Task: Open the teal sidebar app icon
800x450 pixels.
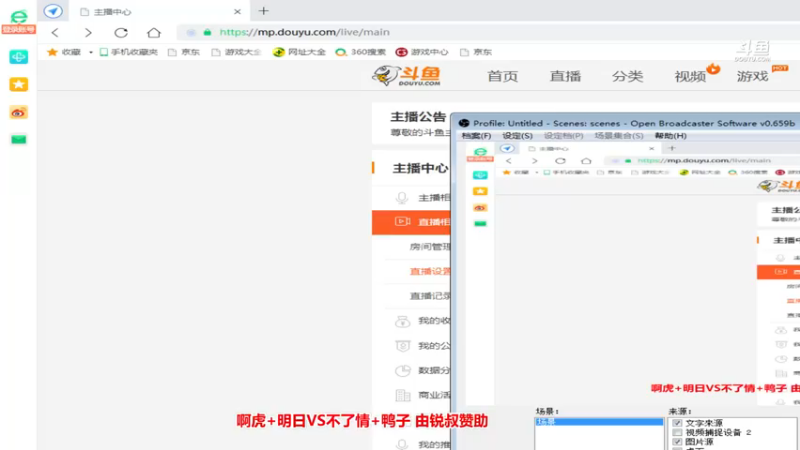Action: [x=18, y=57]
